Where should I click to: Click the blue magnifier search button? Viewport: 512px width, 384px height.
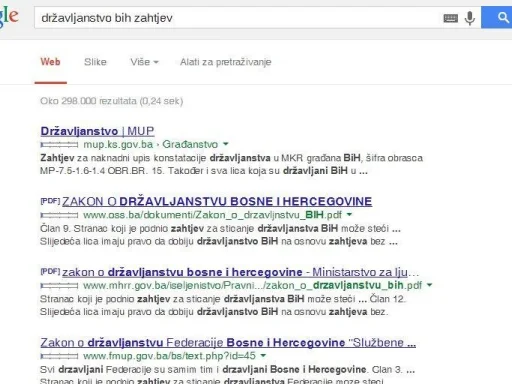pyautogui.click(x=497, y=17)
